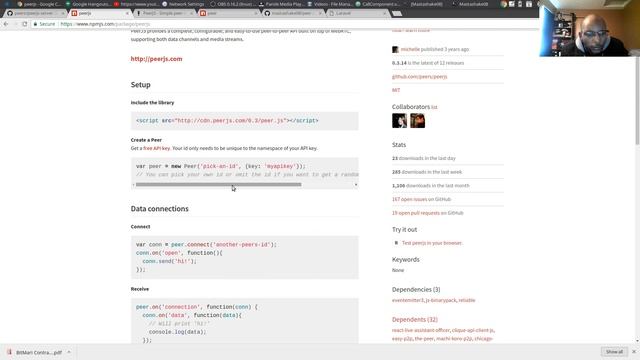Click 'Show all' downloads button
This screenshot has width=640, height=360.
(614, 352)
